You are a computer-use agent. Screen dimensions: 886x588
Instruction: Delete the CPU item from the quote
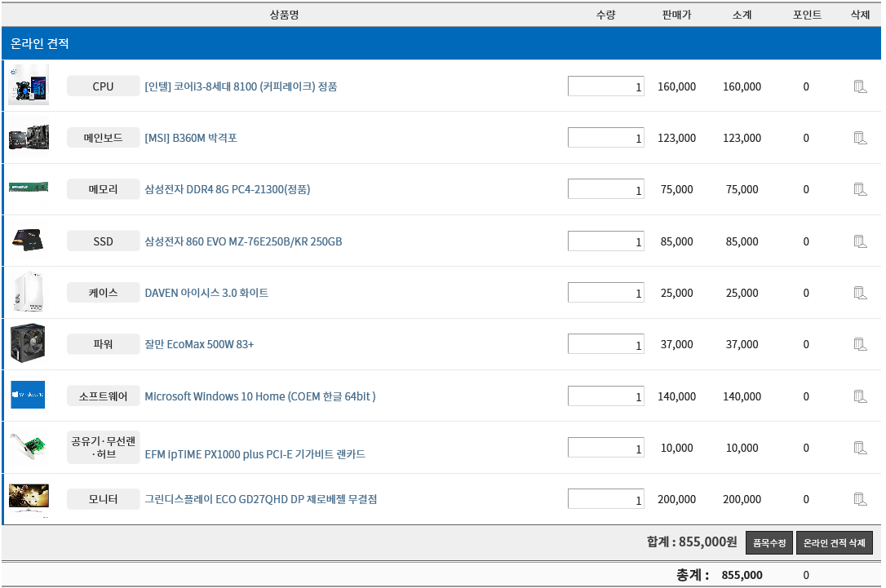(x=859, y=86)
